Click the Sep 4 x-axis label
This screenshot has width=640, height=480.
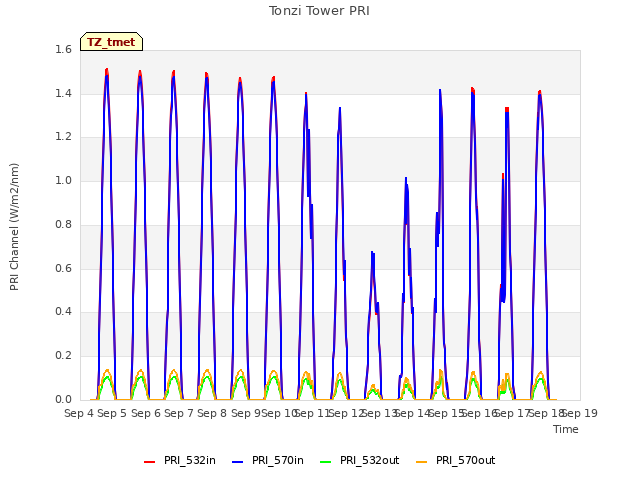(79, 413)
